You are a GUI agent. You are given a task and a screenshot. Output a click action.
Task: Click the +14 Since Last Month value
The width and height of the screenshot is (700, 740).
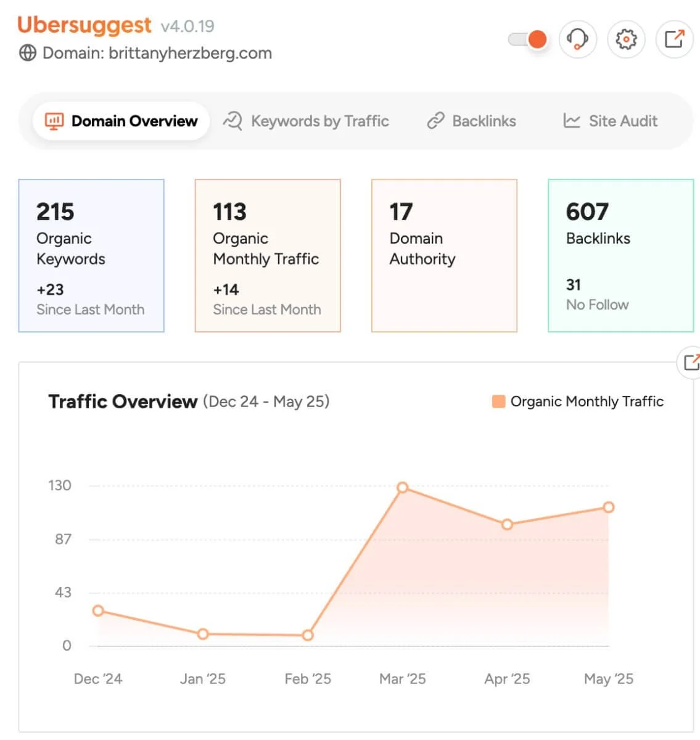(x=226, y=289)
